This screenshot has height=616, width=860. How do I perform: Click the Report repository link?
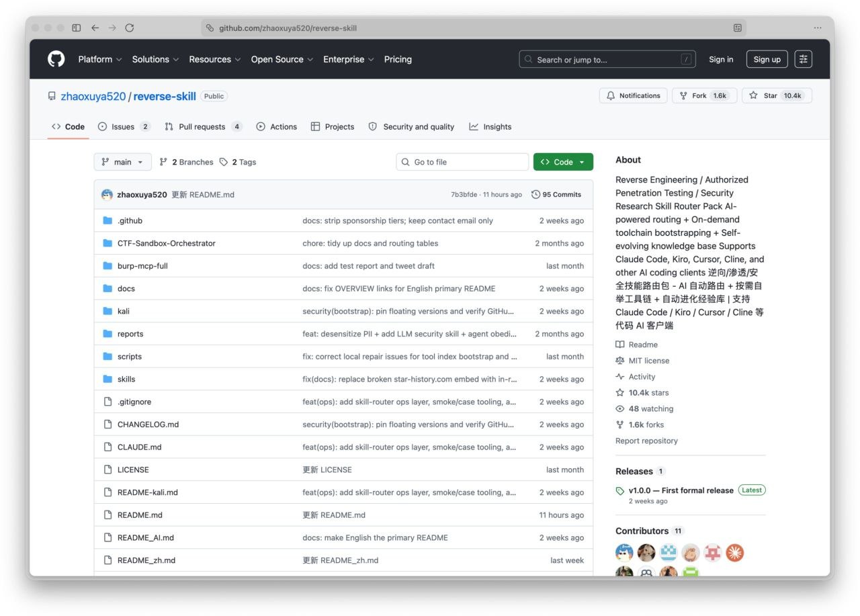point(646,441)
